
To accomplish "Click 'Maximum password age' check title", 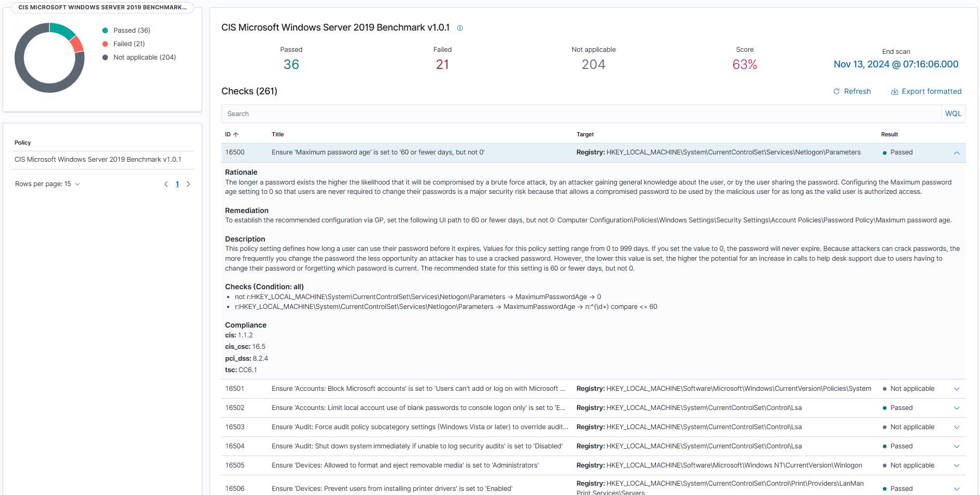I will [378, 152].
